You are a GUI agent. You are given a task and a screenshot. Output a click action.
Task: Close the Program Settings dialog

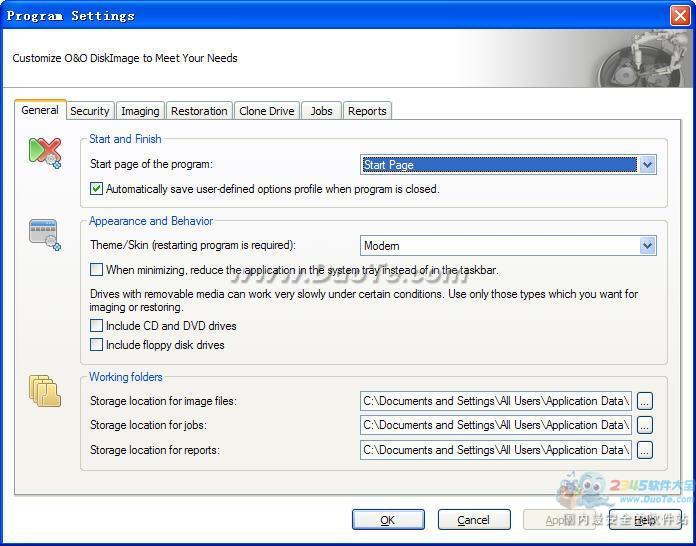(680, 16)
